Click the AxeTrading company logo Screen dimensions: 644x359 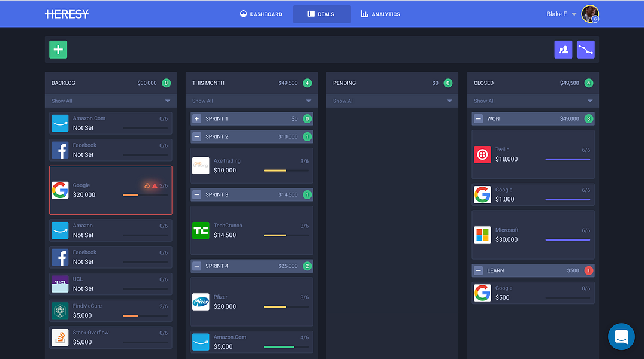201,166
